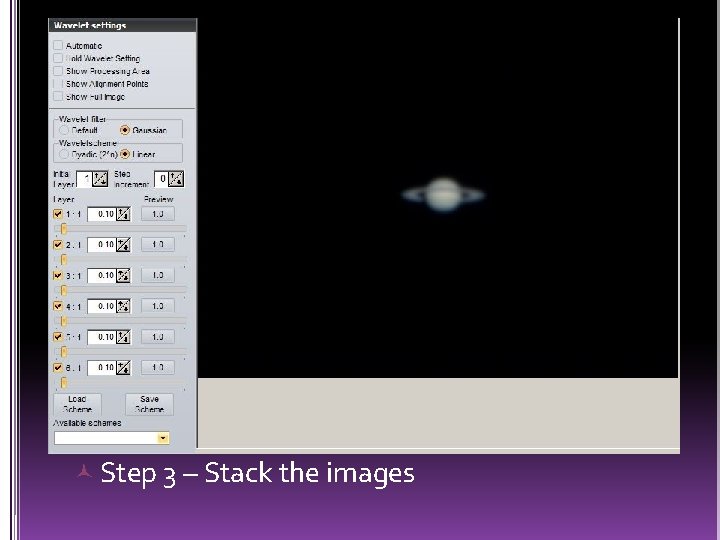
Task: Select Gaussian wavelet filter radio
Action: tap(125, 130)
